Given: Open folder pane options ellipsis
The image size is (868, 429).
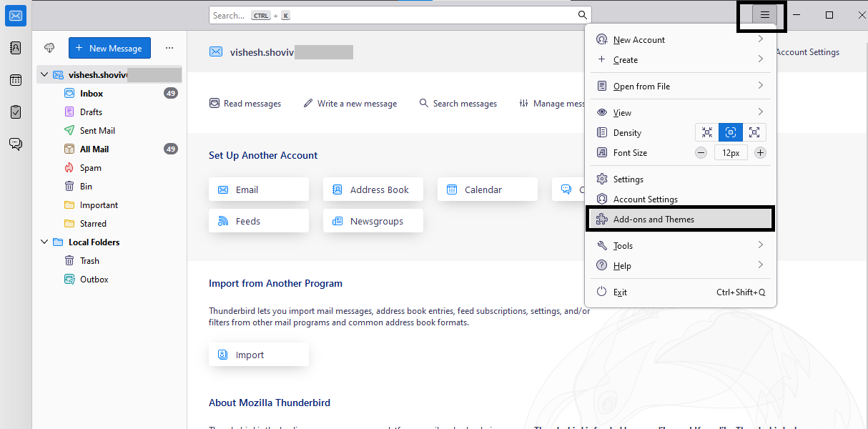Looking at the screenshot, I should 169,48.
